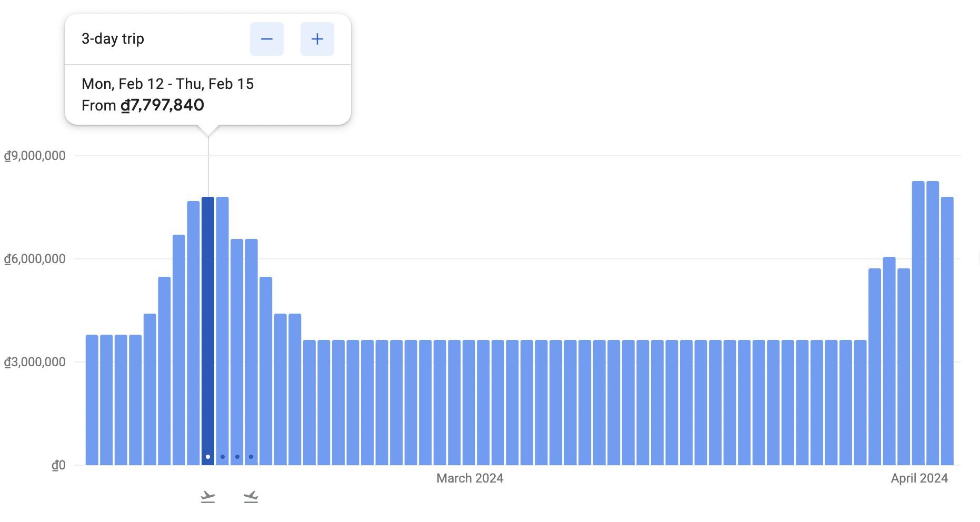Select the last bar at the chart's right edge
Viewport: 980px width, 522px height.
(x=947, y=331)
